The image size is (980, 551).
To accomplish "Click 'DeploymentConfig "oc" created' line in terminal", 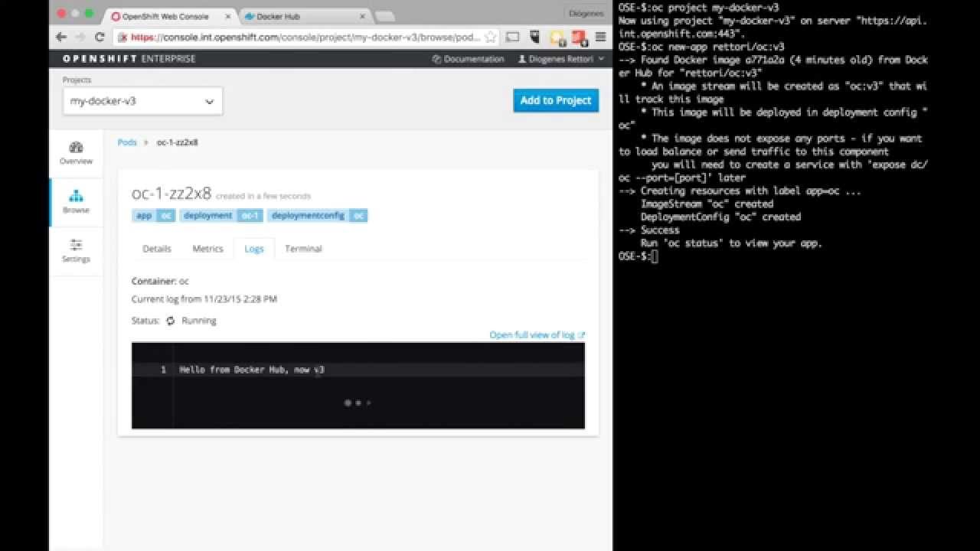I will click(x=720, y=217).
